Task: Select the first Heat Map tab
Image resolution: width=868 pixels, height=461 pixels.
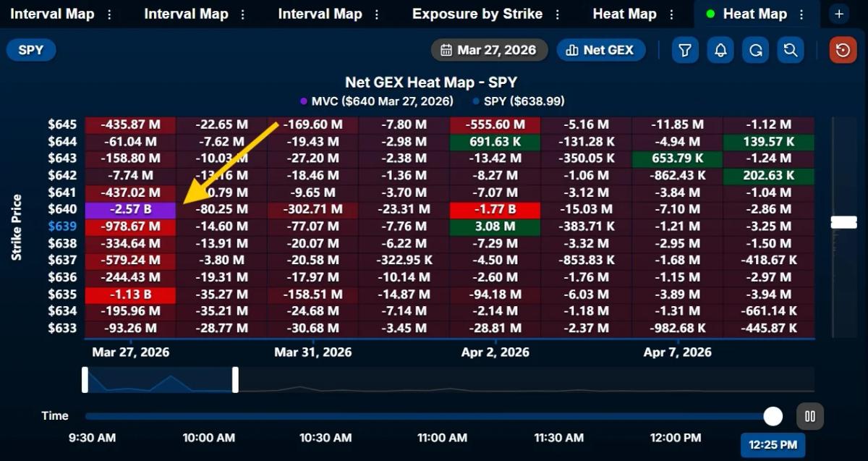Action: click(x=624, y=13)
